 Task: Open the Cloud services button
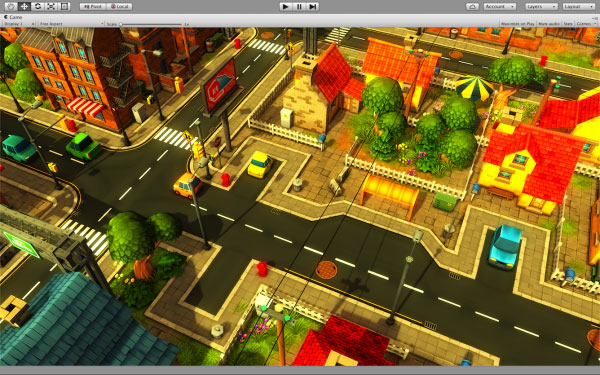(472, 7)
